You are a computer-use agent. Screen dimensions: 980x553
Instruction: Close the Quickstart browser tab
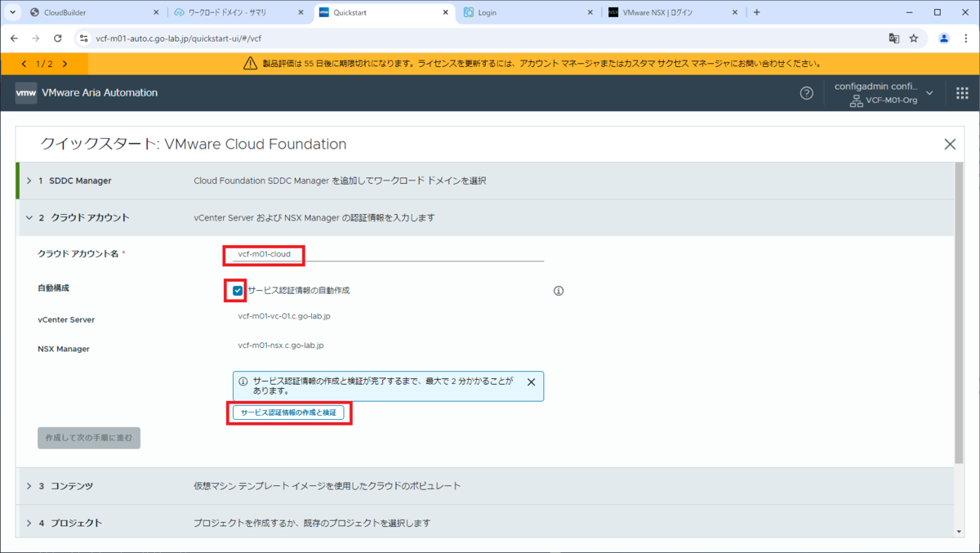coord(445,12)
